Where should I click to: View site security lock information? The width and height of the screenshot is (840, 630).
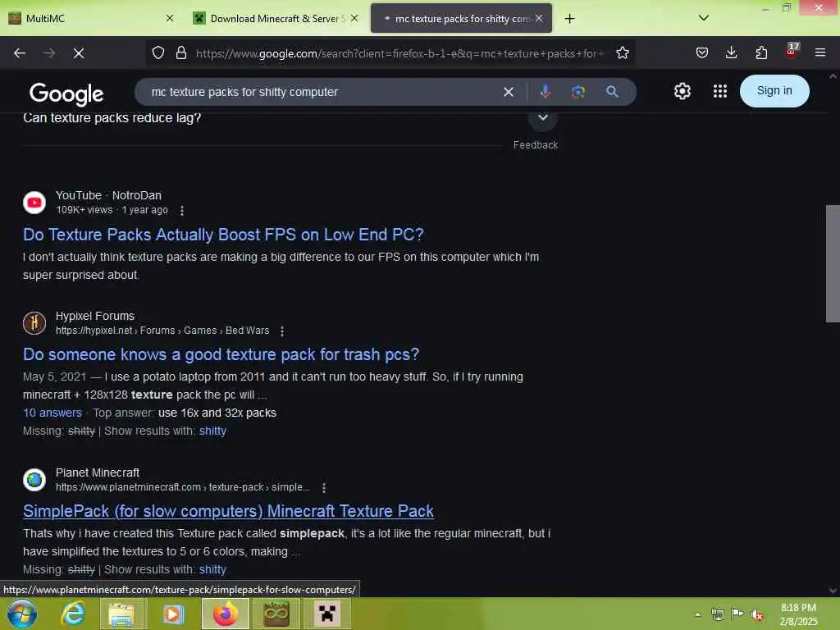point(181,53)
